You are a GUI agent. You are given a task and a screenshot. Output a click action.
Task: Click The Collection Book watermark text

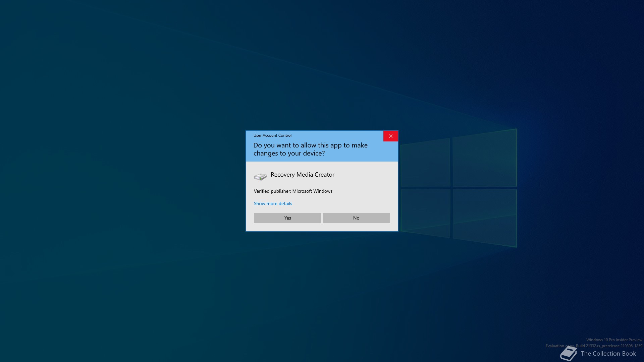tap(608, 354)
